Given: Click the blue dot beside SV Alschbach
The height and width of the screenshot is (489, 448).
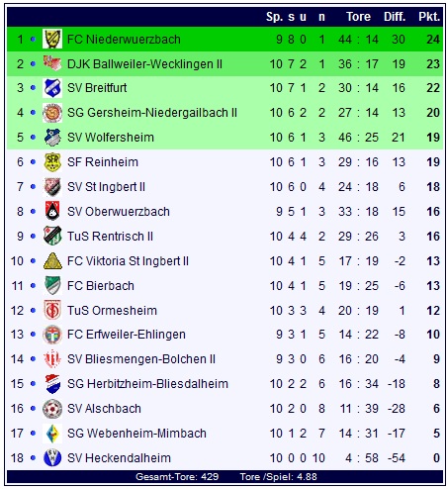Looking at the screenshot, I should (33, 409).
